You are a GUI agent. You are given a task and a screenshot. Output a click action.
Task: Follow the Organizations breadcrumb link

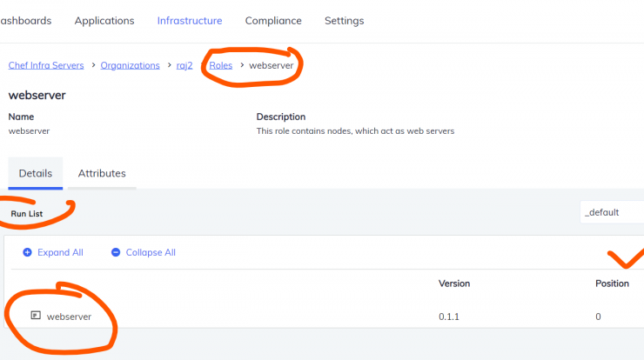point(131,65)
